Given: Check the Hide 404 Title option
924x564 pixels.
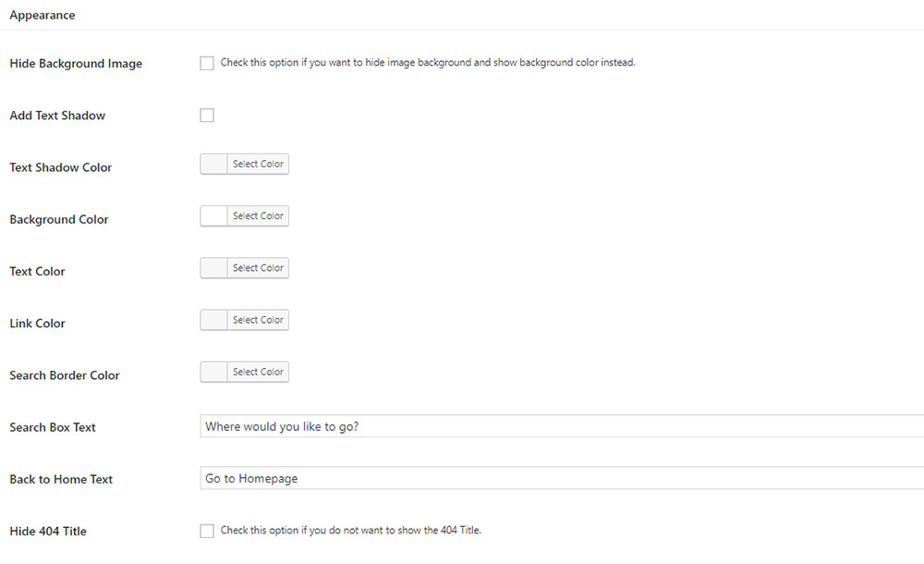Looking at the screenshot, I should point(207,531).
